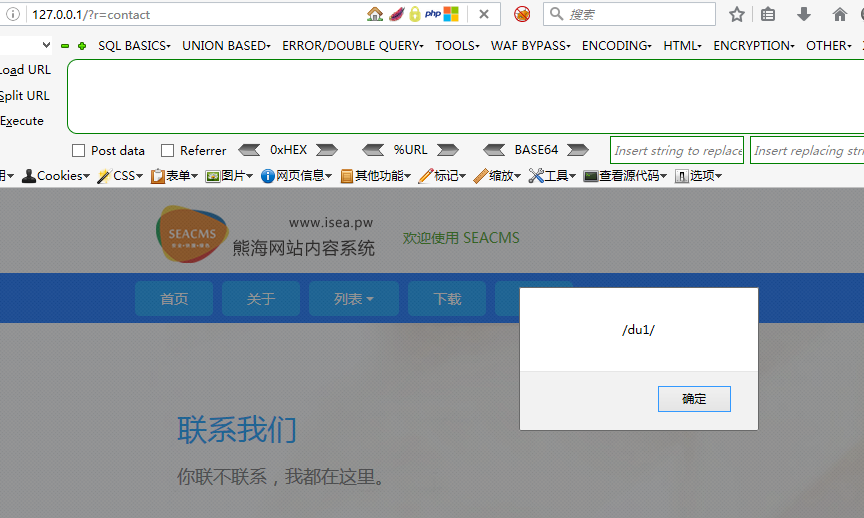The image size is (864, 518).
Task: Click HackBar URL text area
Action: (x=466, y=96)
